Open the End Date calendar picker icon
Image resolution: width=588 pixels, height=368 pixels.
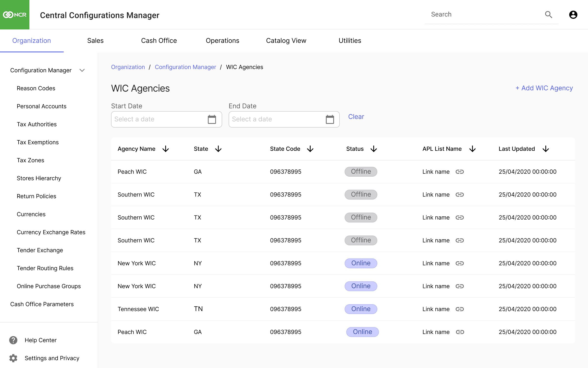pyautogui.click(x=330, y=119)
